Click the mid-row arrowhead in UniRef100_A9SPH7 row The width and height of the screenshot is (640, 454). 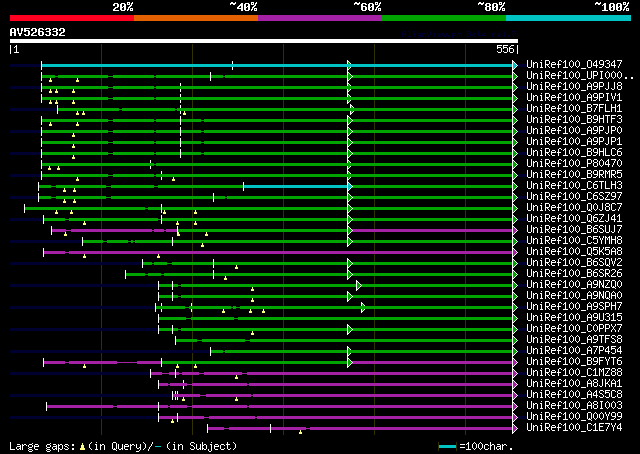(363, 307)
